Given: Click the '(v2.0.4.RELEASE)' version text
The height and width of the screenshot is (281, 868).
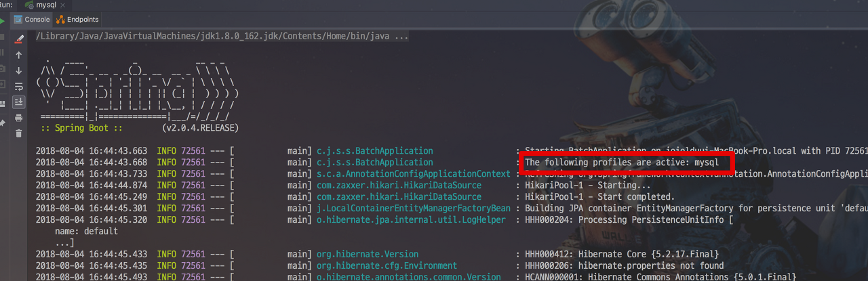Looking at the screenshot, I should point(200,127).
